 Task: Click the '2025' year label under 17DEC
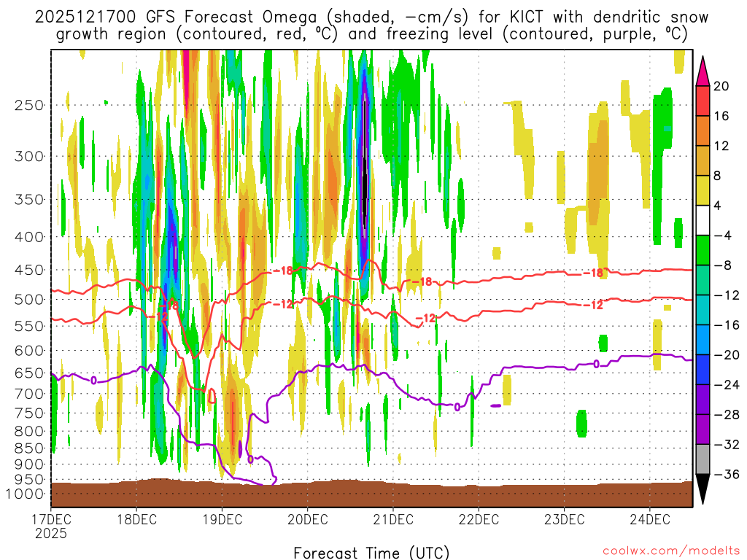(51, 533)
